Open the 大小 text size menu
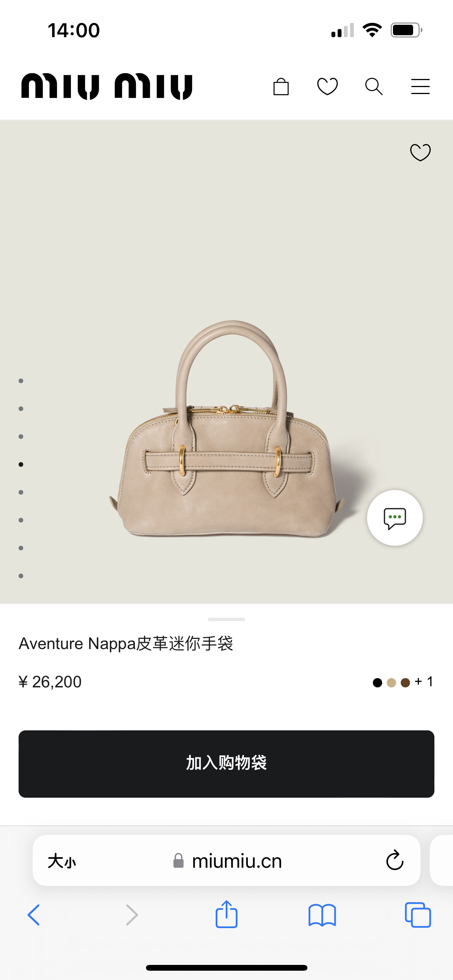Image resolution: width=453 pixels, height=980 pixels. pyautogui.click(x=62, y=861)
